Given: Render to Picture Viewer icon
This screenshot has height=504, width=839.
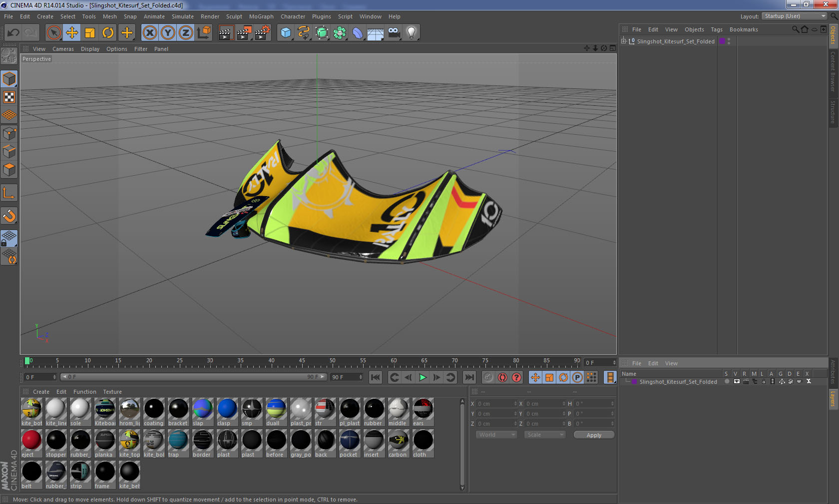Looking at the screenshot, I should click(244, 33).
